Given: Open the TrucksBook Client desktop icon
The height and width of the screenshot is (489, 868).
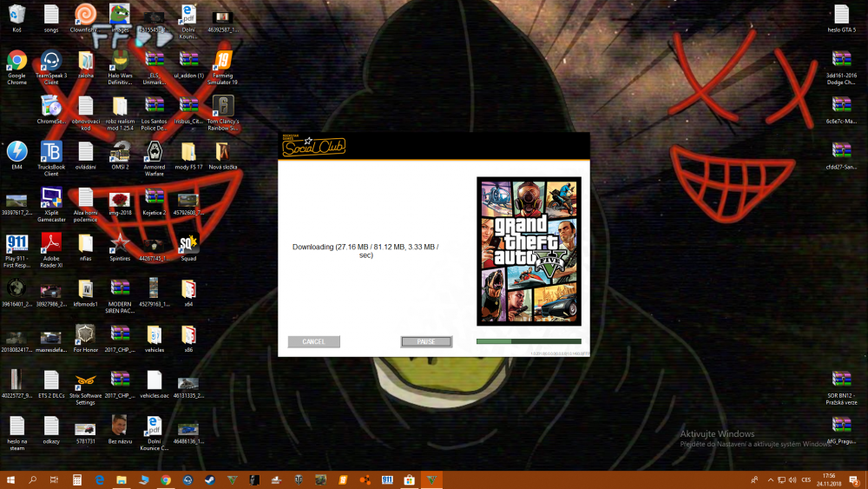Looking at the screenshot, I should pos(51,158).
